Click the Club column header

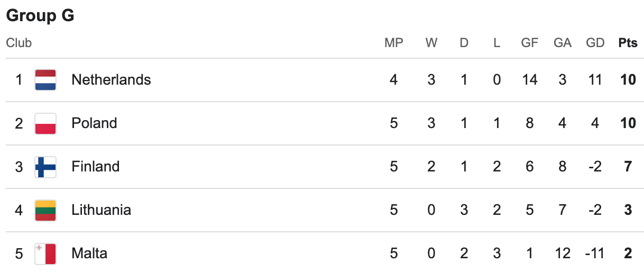pos(19,43)
